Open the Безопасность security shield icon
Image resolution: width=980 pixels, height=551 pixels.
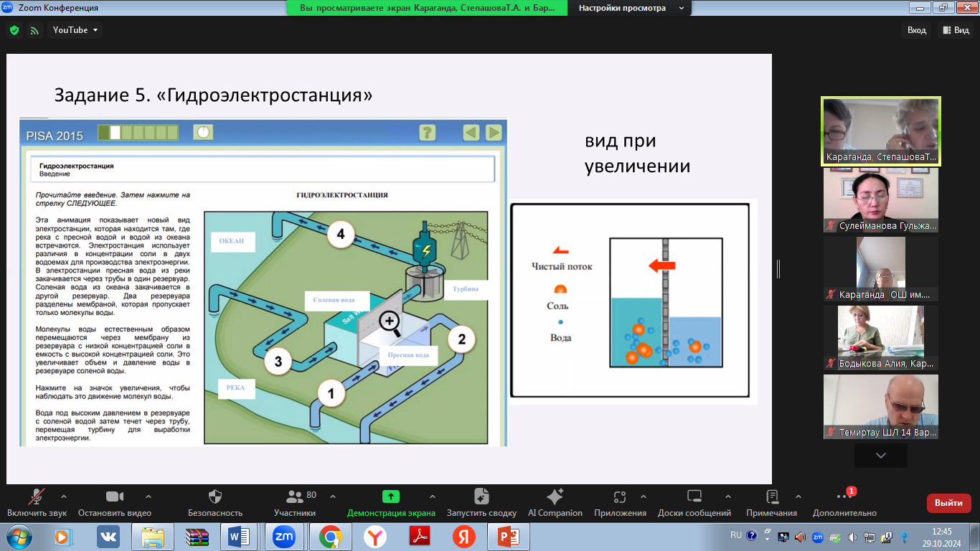click(x=215, y=497)
